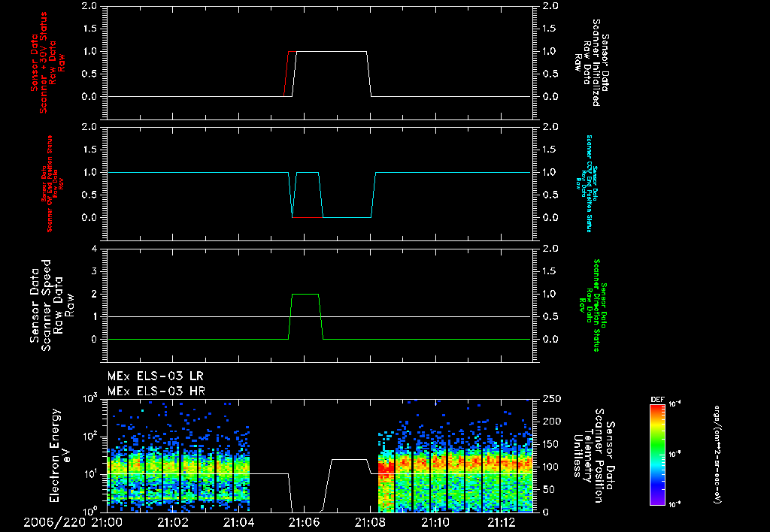The height and width of the screenshot is (532, 770).
Task: Click the 250 tick on scanner position axis
Action: 551,399
